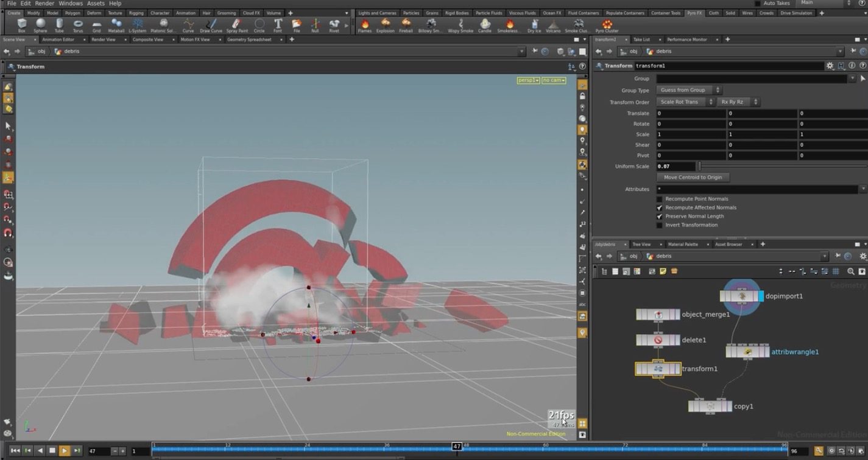868x460 pixels.
Task: Apply the Volcano pyro tool
Action: click(553, 26)
